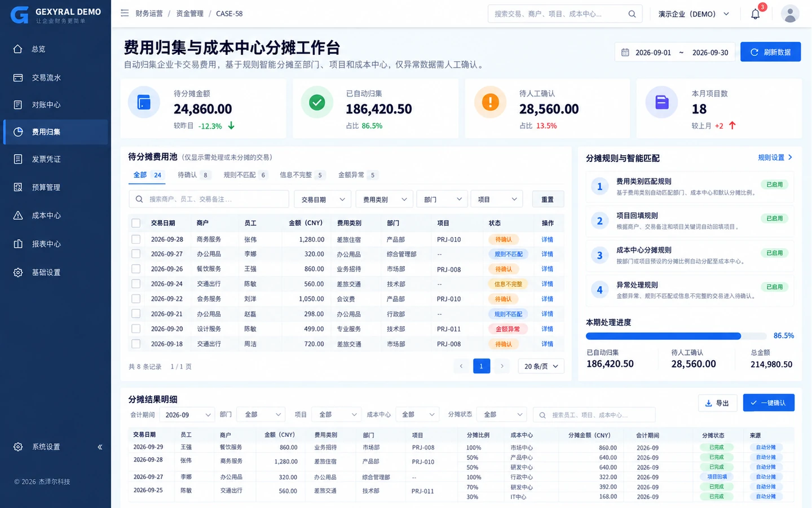Viewport: 812px width, 508px height.
Task: Click the 一键确认 button
Action: tap(769, 403)
